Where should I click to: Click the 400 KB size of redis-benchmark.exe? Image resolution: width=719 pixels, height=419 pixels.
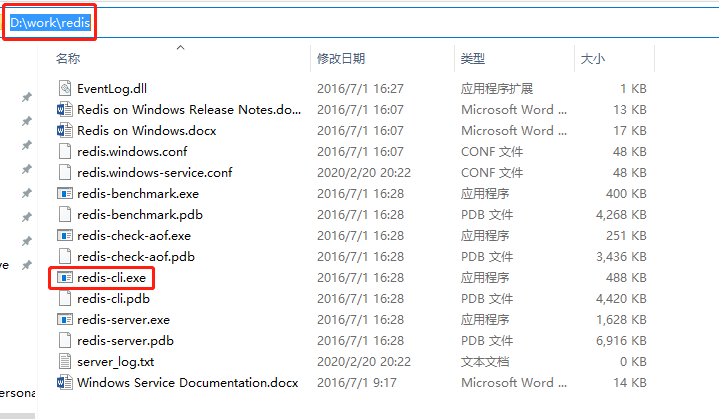[626, 194]
